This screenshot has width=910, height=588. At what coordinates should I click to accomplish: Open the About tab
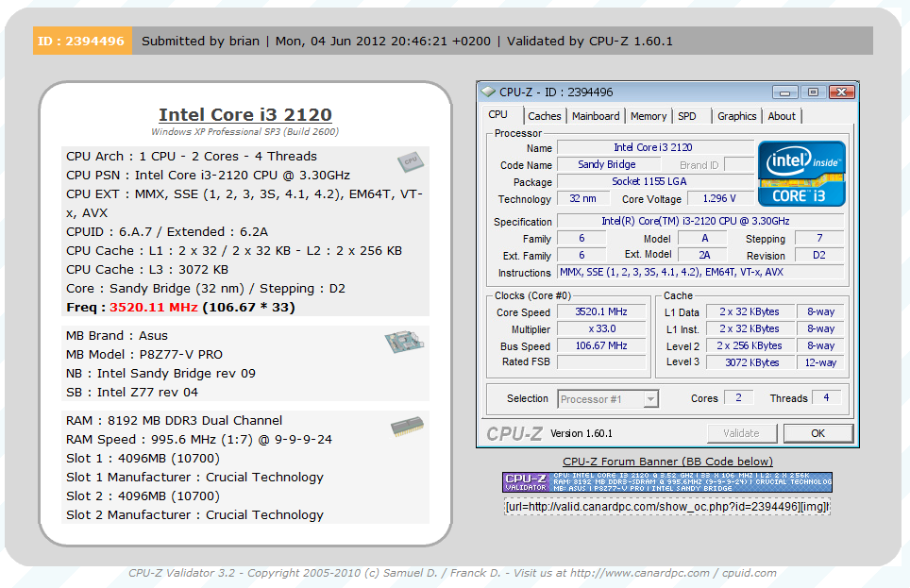(x=782, y=116)
